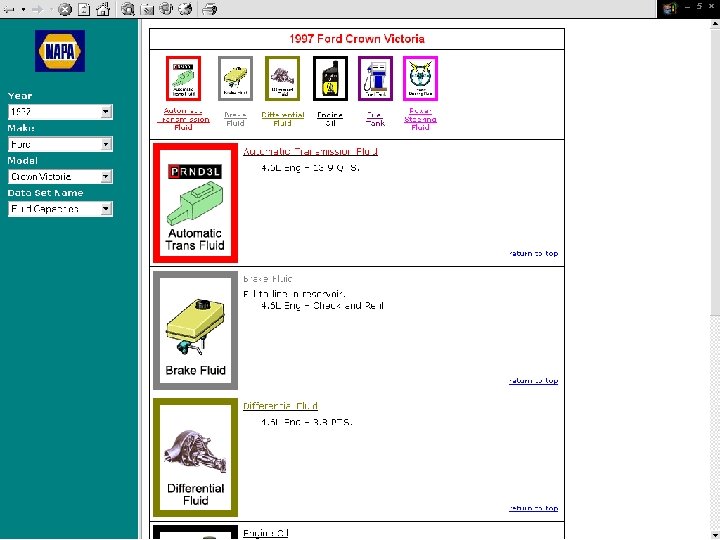
Task: Click the Brake Fluid section heading text
Action: pos(268,279)
